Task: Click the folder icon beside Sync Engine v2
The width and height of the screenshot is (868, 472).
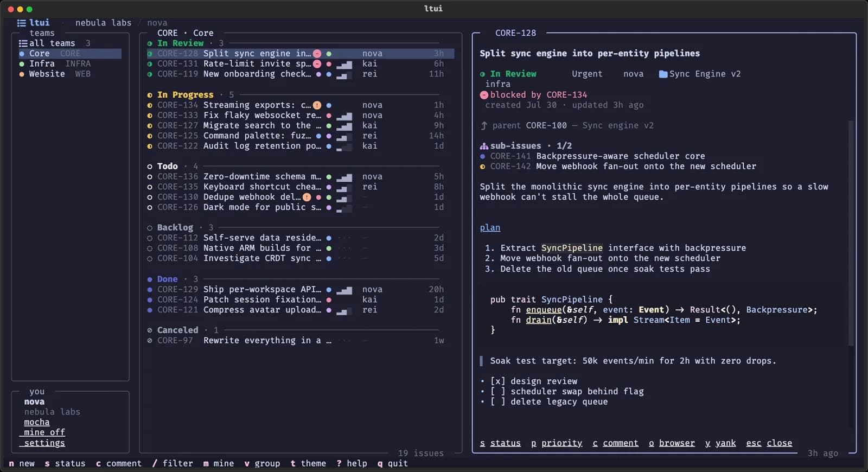Action: pyautogui.click(x=663, y=74)
